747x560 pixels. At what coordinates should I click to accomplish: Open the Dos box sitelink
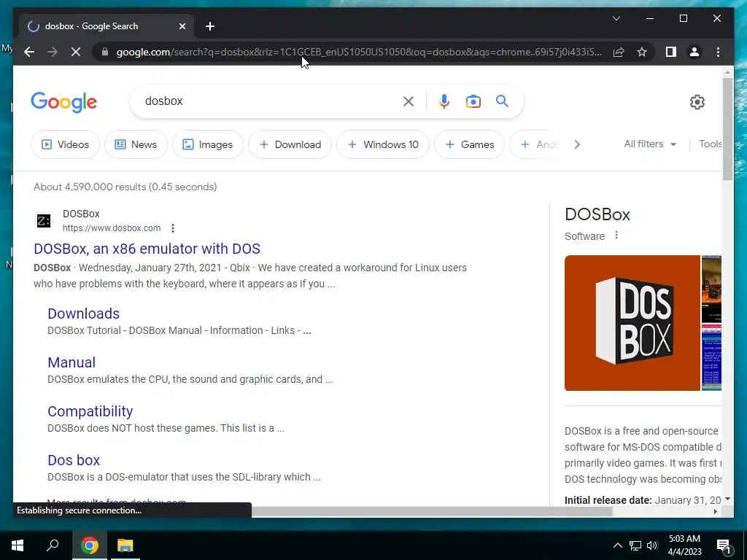[74, 460]
